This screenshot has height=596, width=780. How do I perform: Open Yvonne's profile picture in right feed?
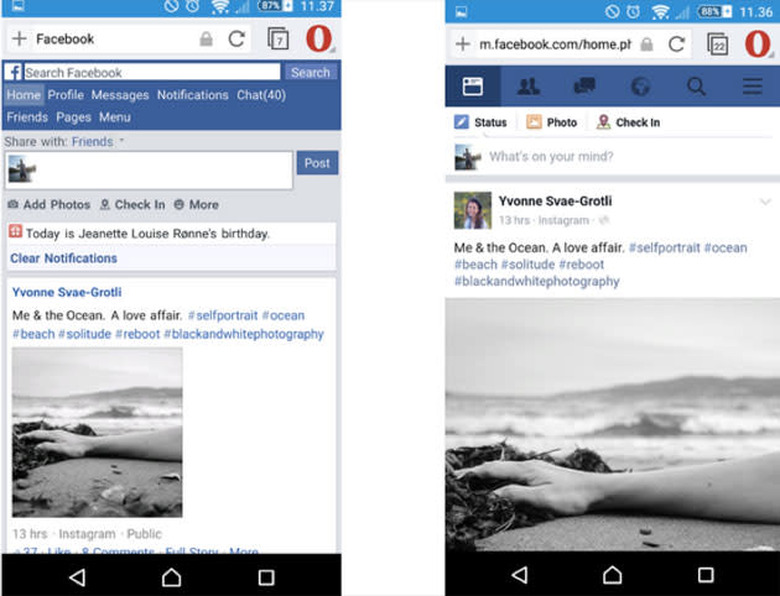(x=473, y=210)
